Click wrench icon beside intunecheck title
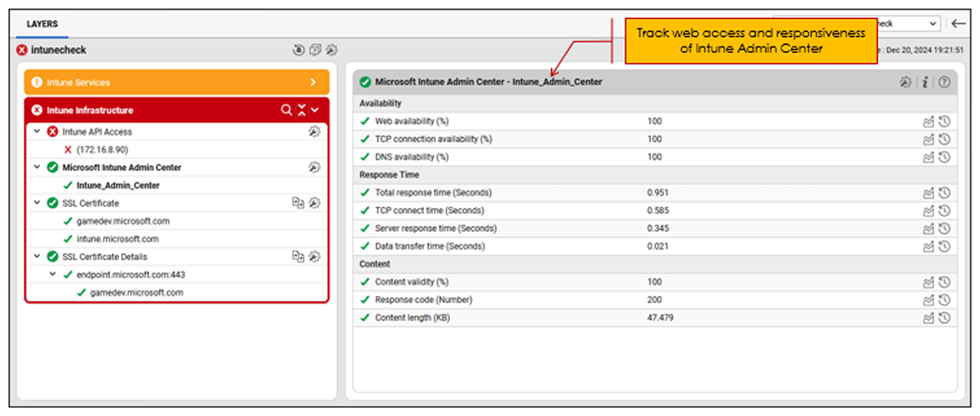This screenshot has height=416, width=980. tap(332, 50)
